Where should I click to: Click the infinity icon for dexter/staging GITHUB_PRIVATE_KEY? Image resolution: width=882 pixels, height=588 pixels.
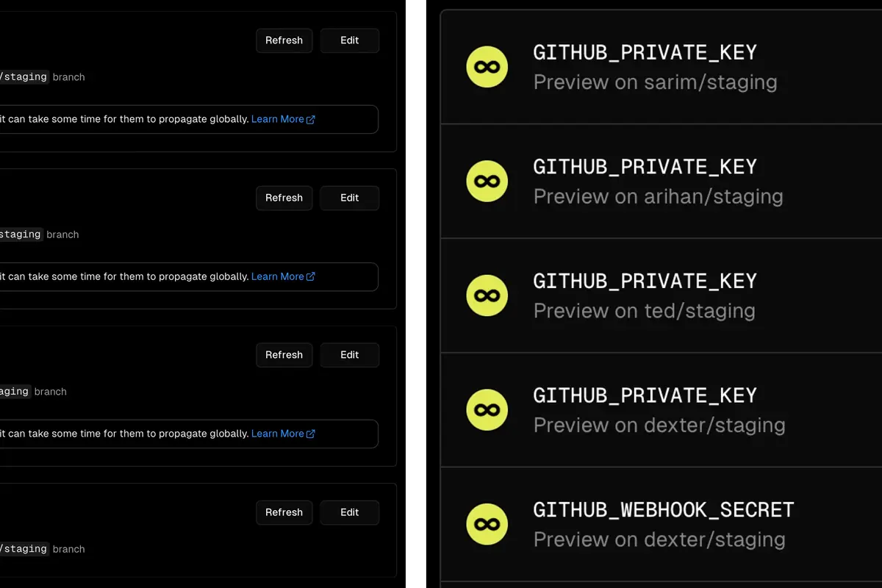click(x=487, y=409)
